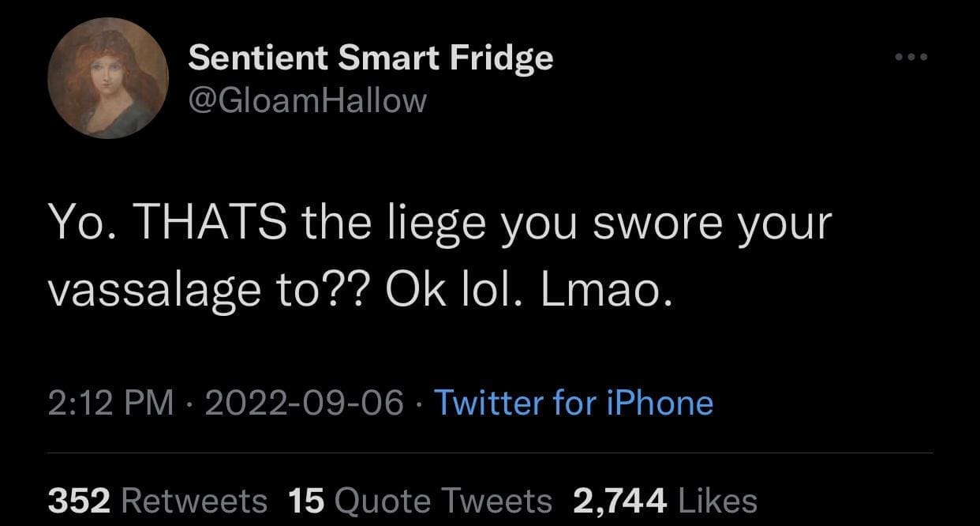Open the Twitter for iPhone source link
This screenshot has height=526, width=980.
(x=574, y=403)
